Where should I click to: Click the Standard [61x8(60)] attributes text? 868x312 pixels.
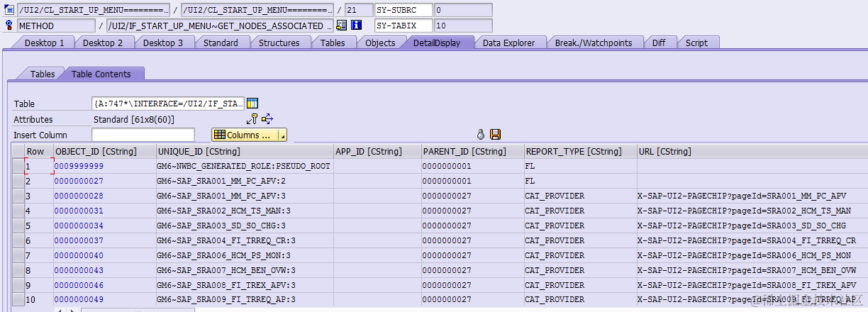(133, 119)
